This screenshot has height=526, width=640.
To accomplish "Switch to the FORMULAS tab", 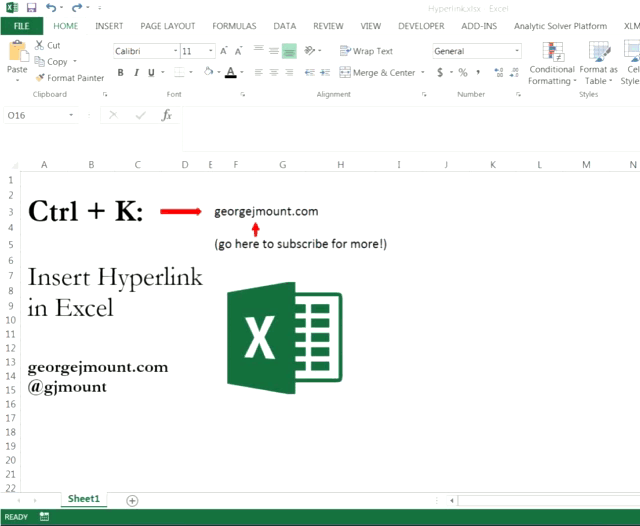I will pos(234,26).
